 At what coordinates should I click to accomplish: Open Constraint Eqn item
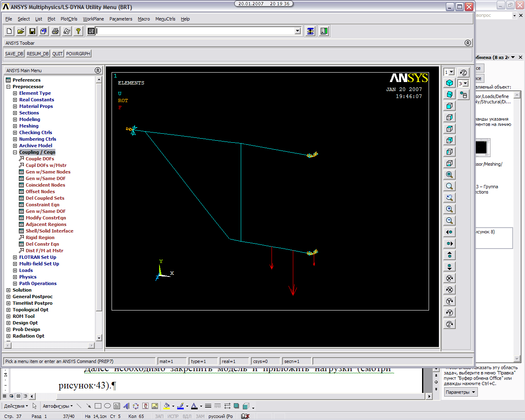coord(43,205)
